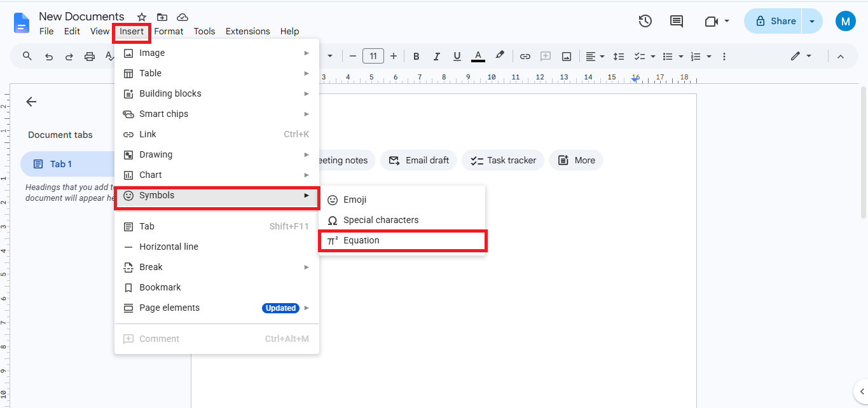Show side panel arrow
The height and width of the screenshot is (408, 868).
[861, 391]
